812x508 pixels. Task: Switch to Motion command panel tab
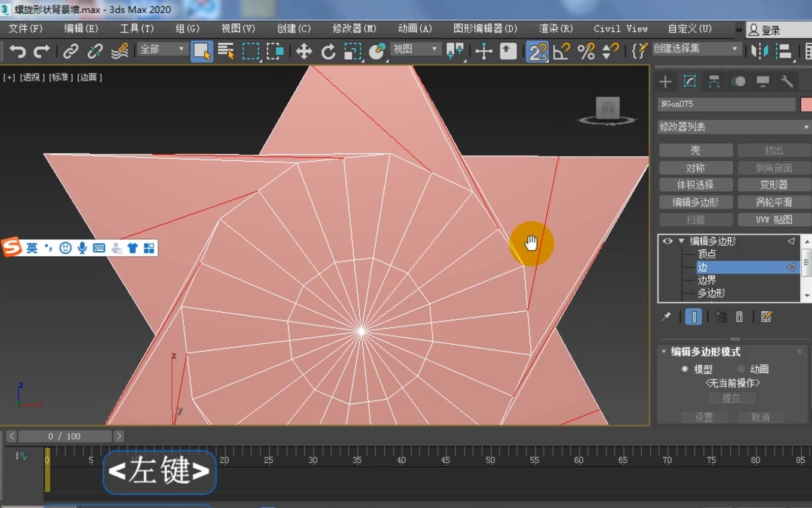(x=738, y=81)
